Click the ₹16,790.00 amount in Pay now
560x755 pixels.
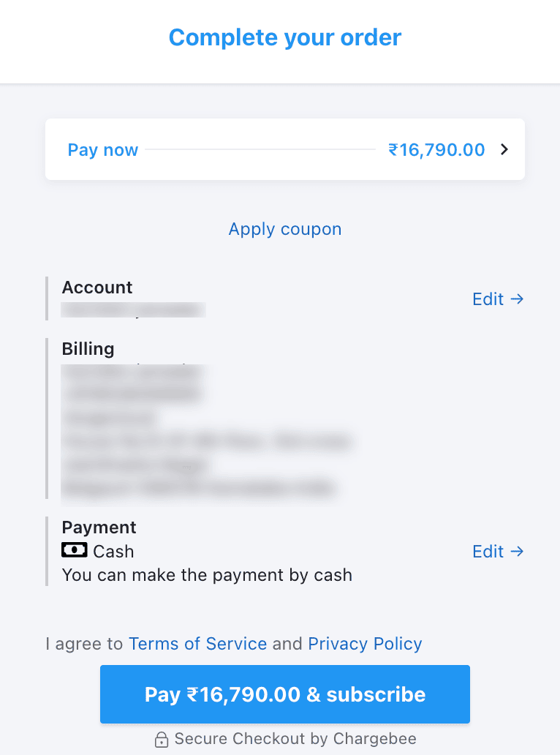point(436,149)
